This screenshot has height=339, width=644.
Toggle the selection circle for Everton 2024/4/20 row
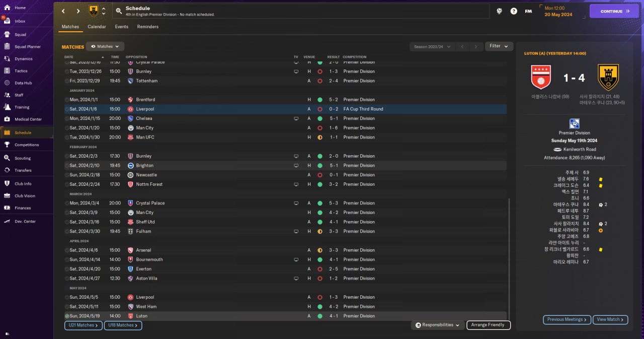click(x=67, y=269)
